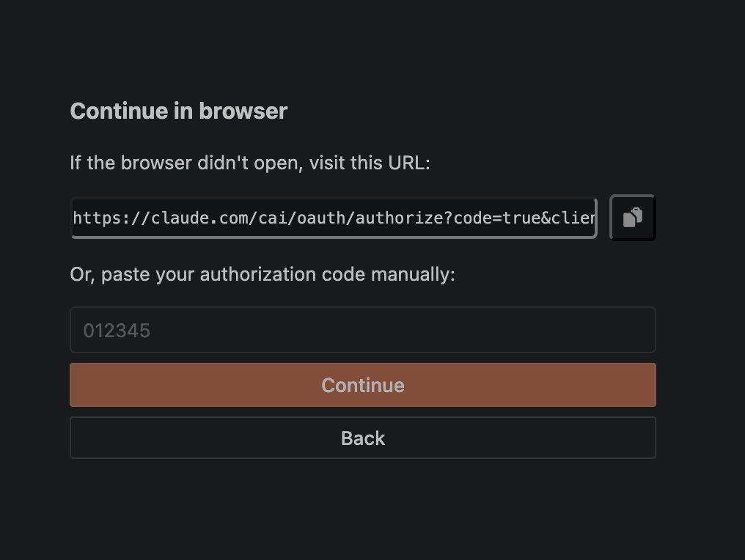
Task: Click the "Continue in browser" heading
Action: coord(179,111)
